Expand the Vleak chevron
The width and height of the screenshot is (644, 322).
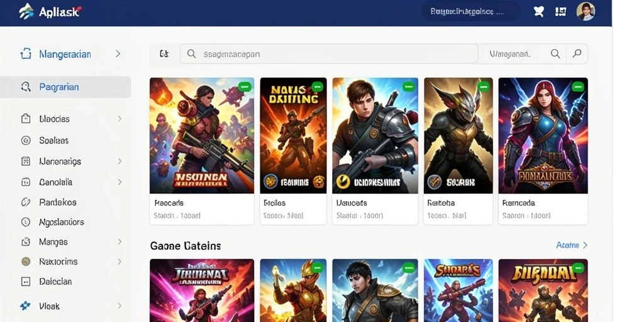119,306
